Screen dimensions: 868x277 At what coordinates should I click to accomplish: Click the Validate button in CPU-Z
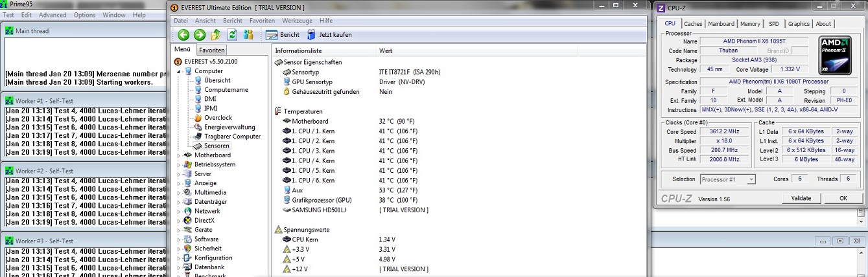click(801, 198)
